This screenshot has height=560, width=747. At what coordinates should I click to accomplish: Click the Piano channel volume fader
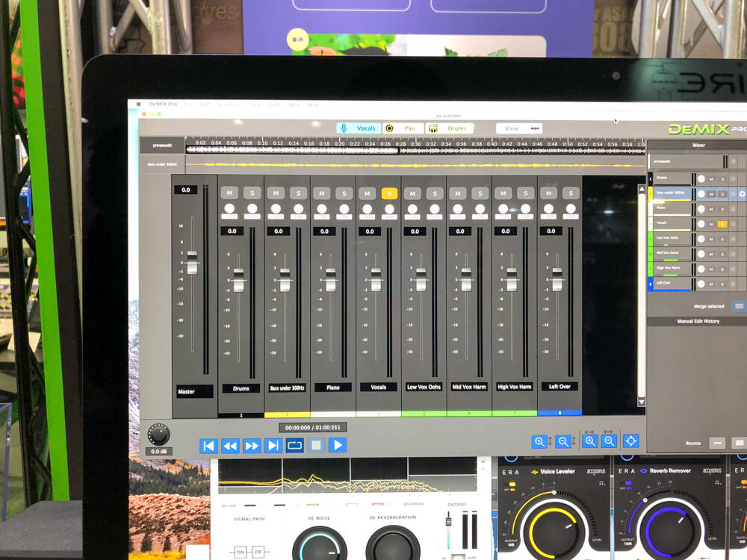[331, 279]
